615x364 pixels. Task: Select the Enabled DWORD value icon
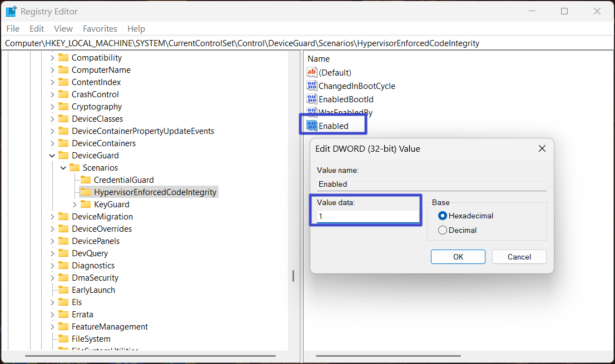pyautogui.click(x=312, y=126)
